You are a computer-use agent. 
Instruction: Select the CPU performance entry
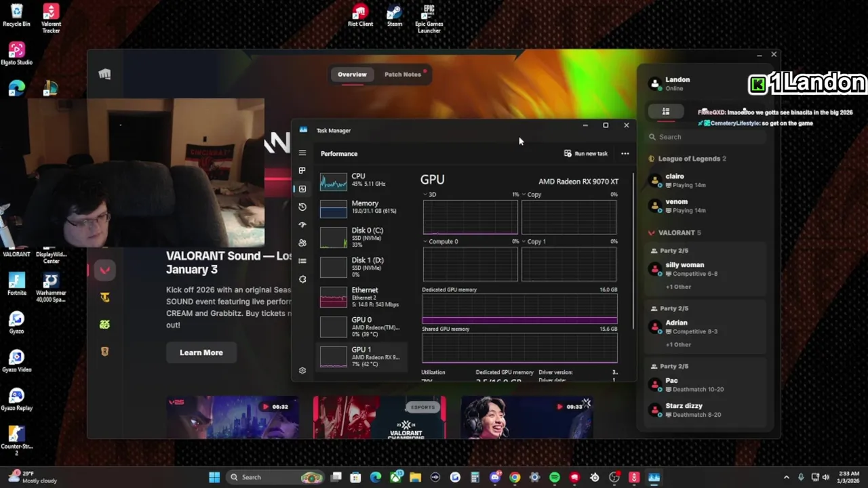(362, 180)
